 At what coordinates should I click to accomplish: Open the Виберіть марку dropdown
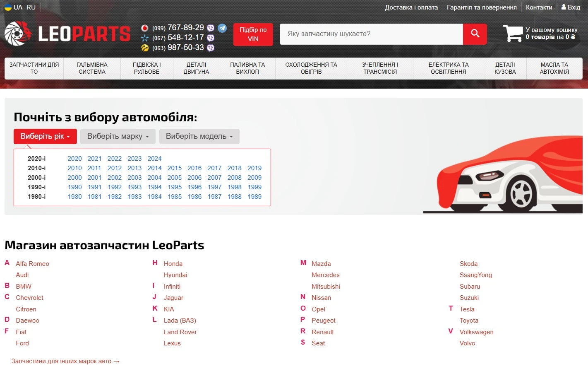tap(118, 136)
